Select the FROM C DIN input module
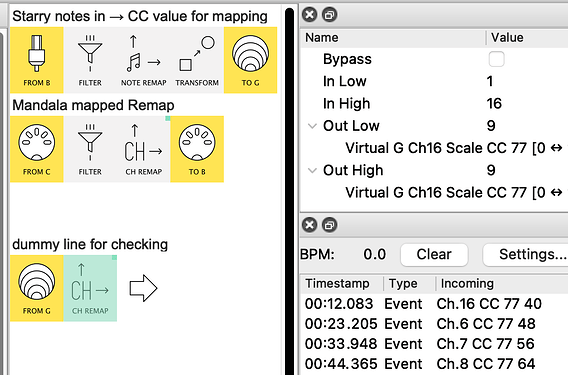568x375 pixels. pos(37,149)
